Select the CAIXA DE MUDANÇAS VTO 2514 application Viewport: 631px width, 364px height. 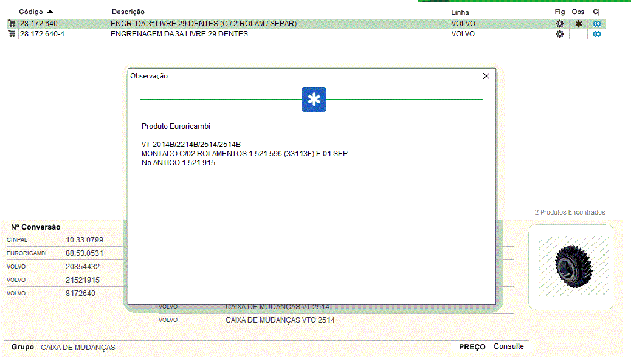[280, 320]
